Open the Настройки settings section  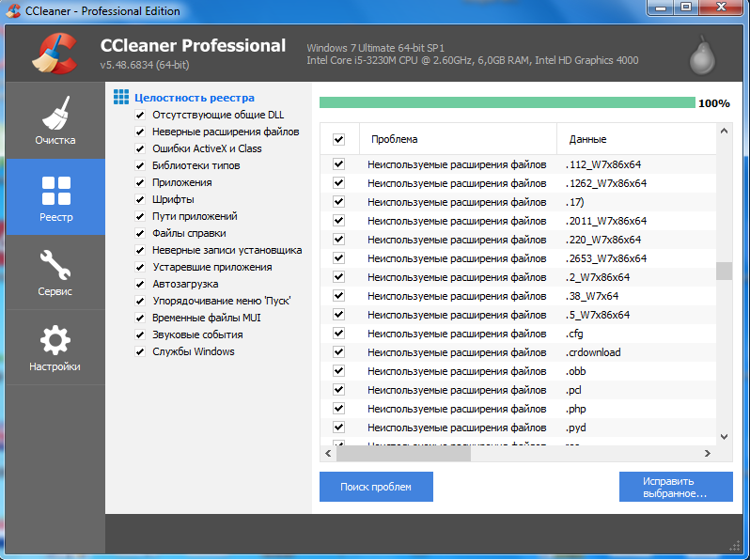pyautogui.click(x=55, y=348)
